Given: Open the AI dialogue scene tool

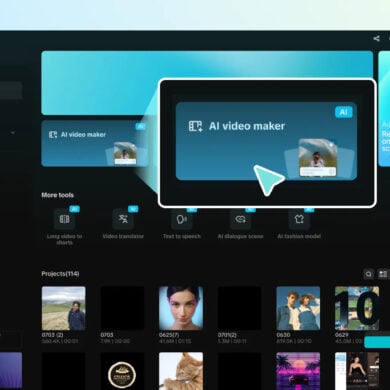Looking at the screenshot, I should [240, 219].
